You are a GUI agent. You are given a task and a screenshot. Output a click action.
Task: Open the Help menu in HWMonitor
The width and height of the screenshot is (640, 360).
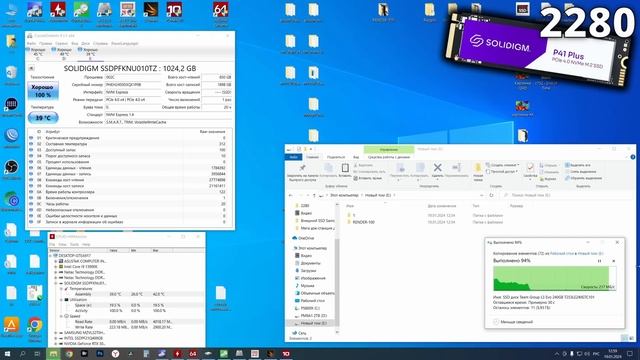tap(86, 244)
